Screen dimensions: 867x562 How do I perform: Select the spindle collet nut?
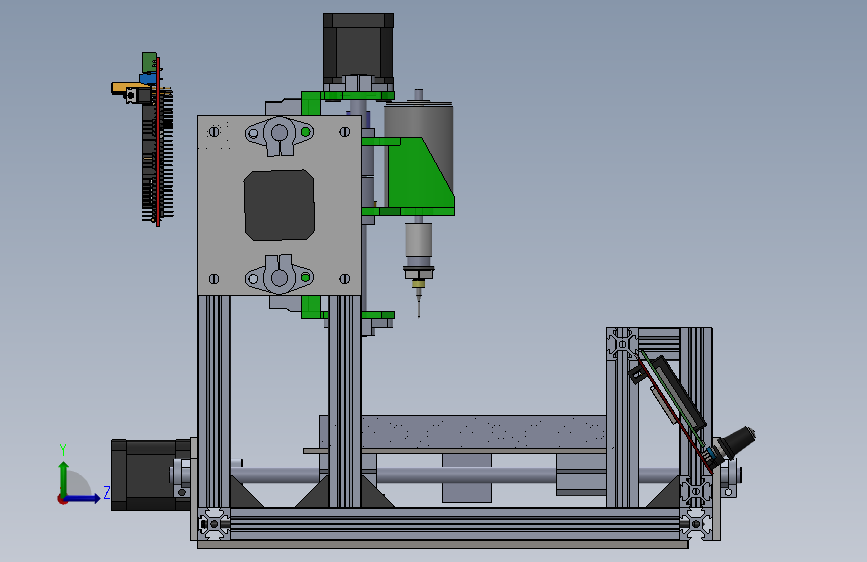(x=419, y=273)
